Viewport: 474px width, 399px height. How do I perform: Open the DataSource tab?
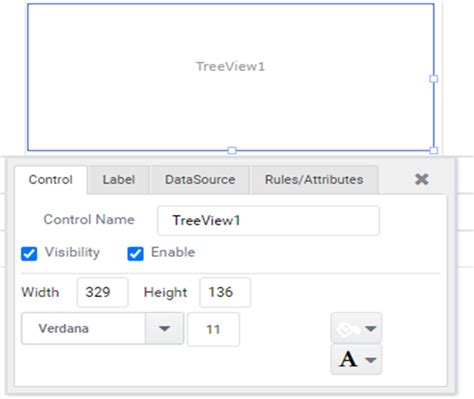click(x=200, y=180)
